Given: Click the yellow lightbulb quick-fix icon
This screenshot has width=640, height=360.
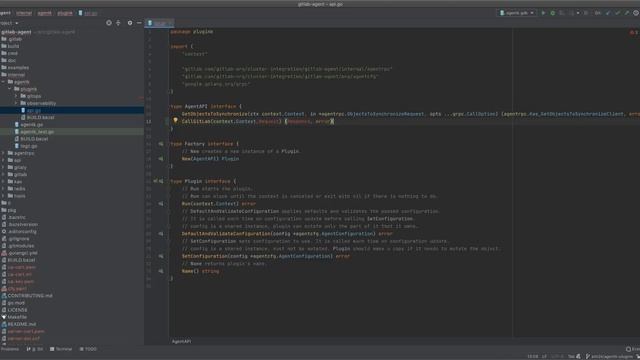Looking at the screenshot, I should pyautogui.click(x=175, y=121).
